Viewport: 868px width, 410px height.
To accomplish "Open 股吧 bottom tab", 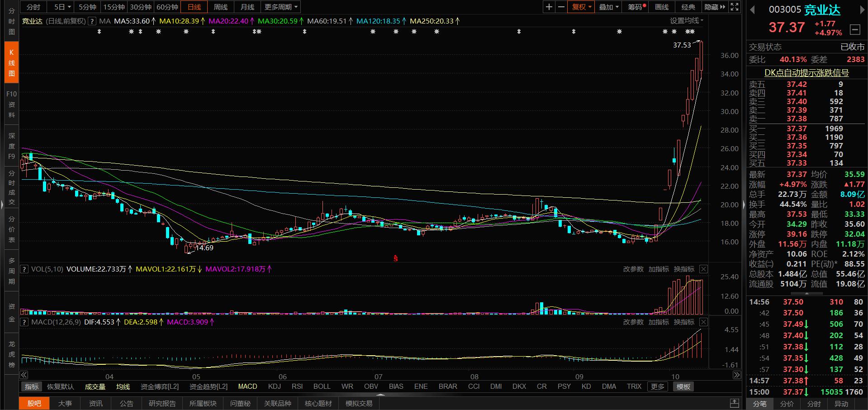I will pyautogui.click(x=34, y=403).
